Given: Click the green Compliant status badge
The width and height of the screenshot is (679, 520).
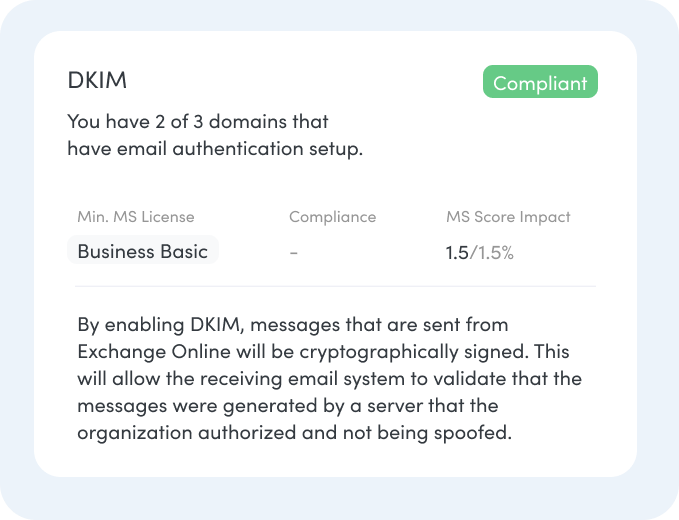Looking at the screenshot, I should pos(540,82).
